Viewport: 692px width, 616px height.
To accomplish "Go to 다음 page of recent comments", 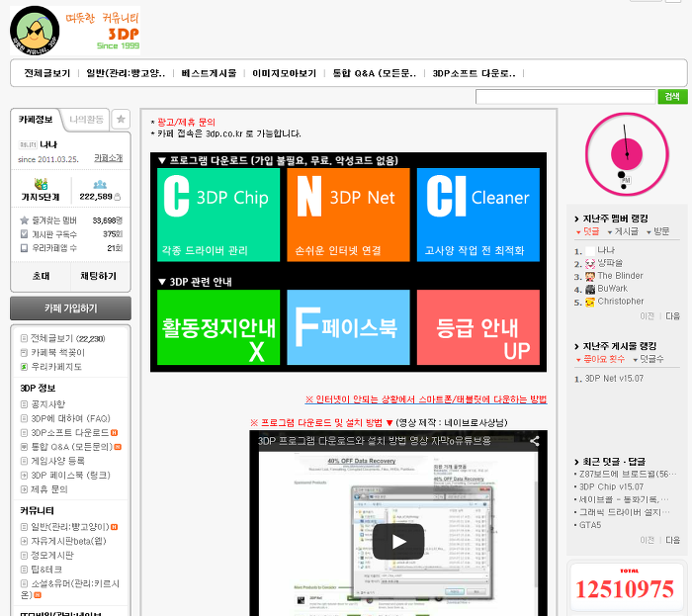I will [672, 540].
